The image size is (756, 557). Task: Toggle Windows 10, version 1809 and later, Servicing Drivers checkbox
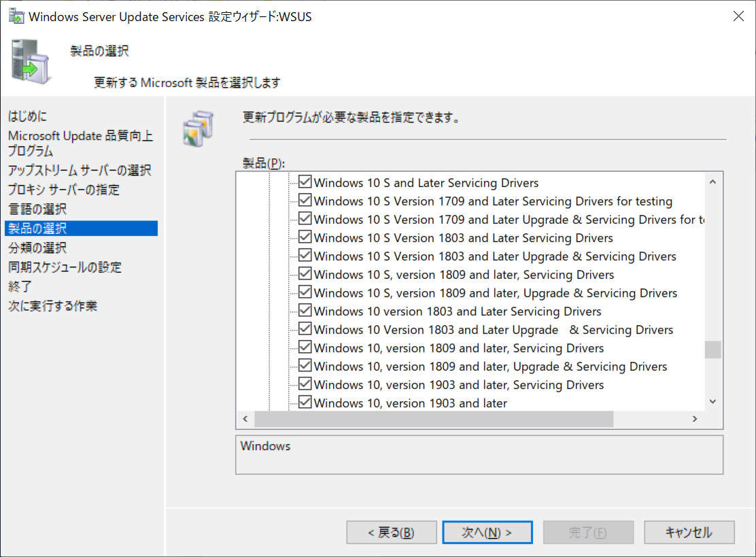[305, 347]
